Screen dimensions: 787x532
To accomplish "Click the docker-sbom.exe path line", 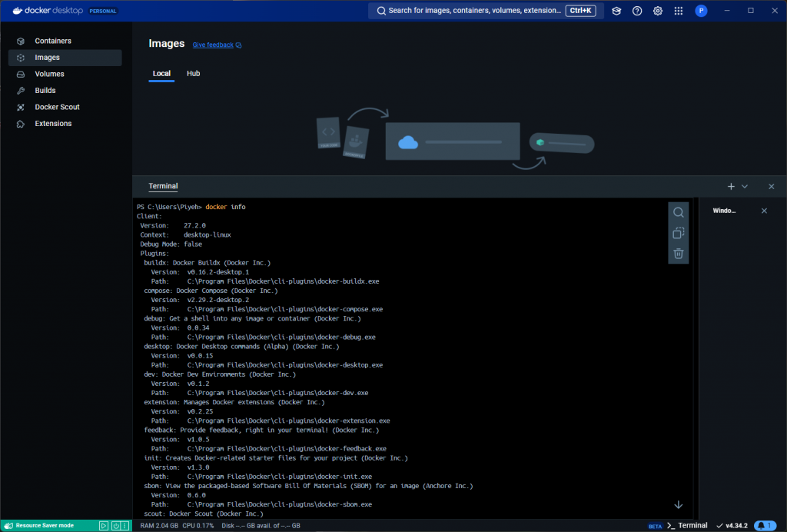I will (x=261, y=505).
